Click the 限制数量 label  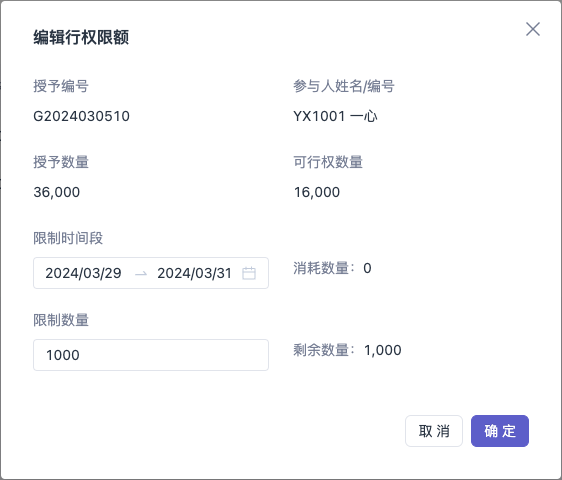click(x=61, y=320)
